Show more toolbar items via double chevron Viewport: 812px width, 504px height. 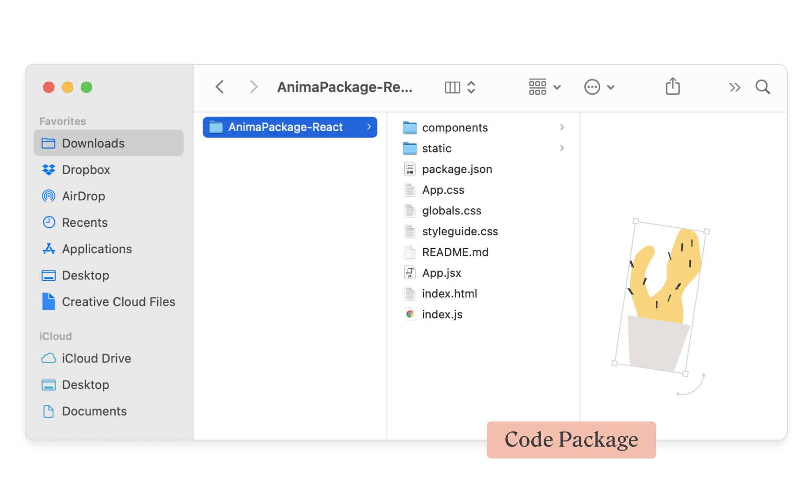point(734,87)
